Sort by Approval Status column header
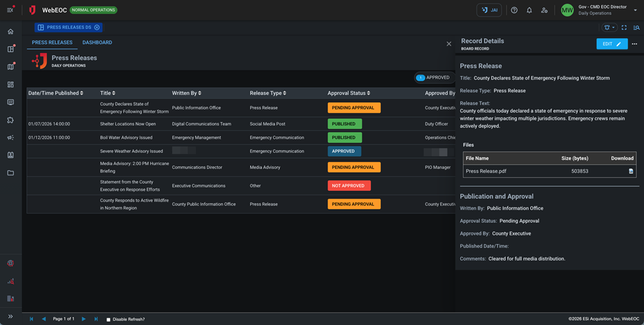Screen dimensions: 644x325 (x=348, y=93)
